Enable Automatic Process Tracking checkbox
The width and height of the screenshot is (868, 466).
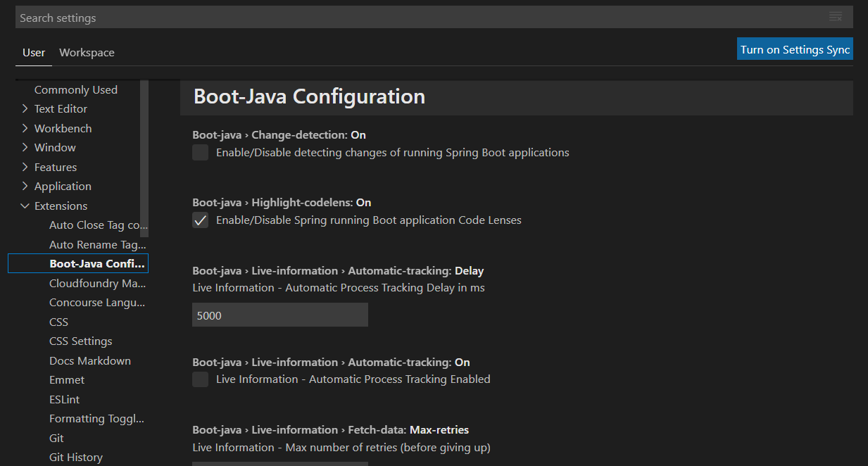[x=201, y=379]
